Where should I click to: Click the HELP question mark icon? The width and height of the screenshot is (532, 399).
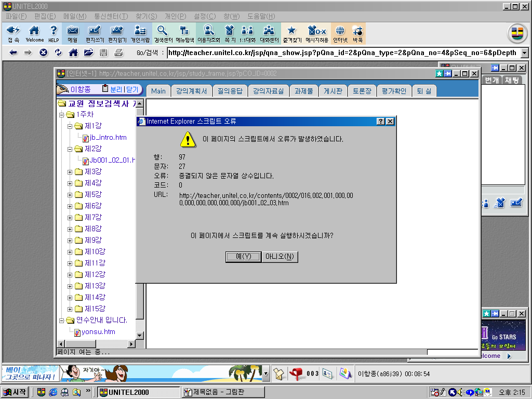click(x=54, y=34)
